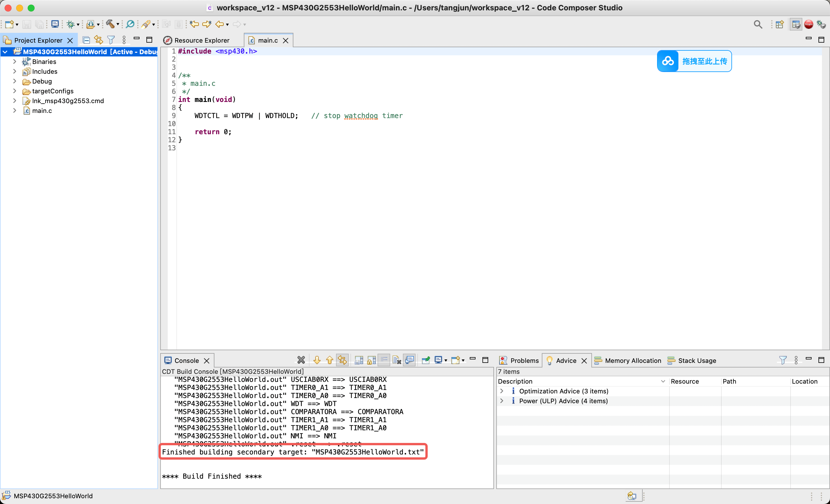Click the Open Perspective icon
The image size is (830, 504).
(780, 24)
